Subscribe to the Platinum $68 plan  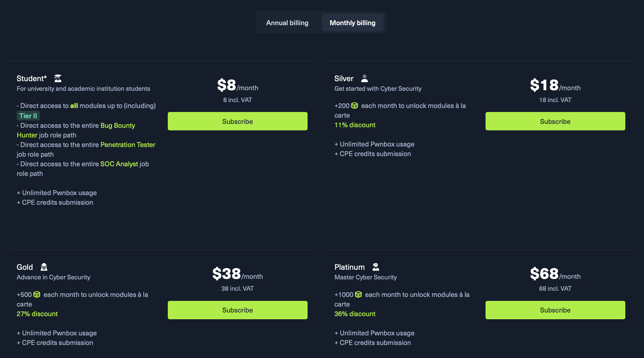tap(555, 310)
